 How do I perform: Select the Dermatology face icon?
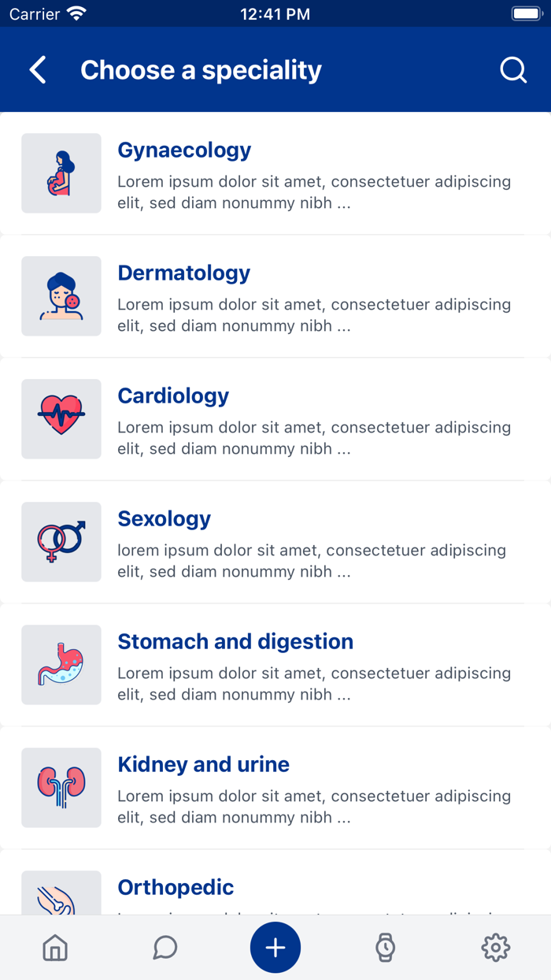click(x=61, y=295)
